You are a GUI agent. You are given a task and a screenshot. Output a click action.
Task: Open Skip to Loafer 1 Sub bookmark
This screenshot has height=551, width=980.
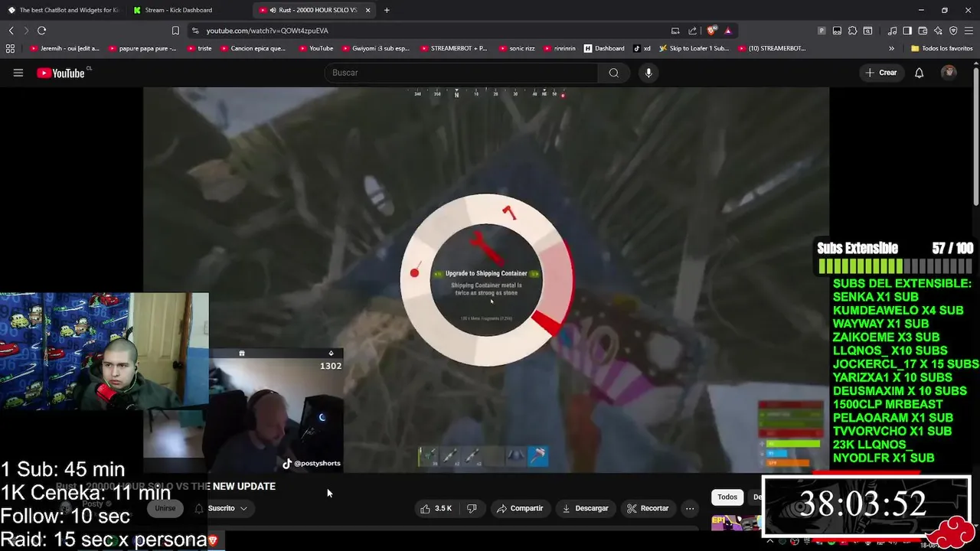point(694,48)
